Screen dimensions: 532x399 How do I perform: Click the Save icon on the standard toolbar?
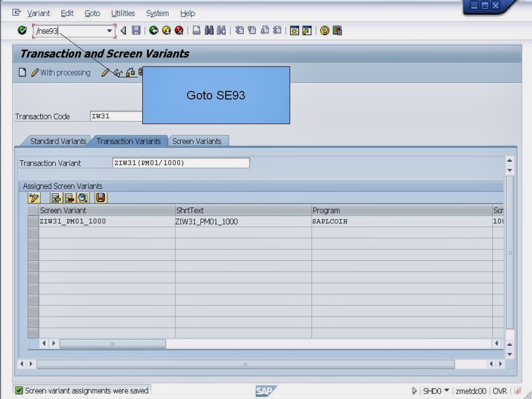pos(136,31)
